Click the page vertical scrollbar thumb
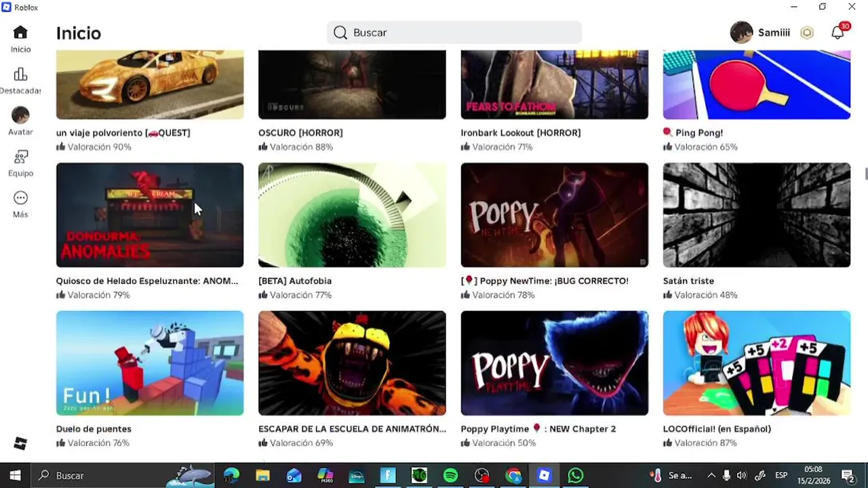Image resolution: width=868 pixels, height=488 pixels. coord(865,174)
